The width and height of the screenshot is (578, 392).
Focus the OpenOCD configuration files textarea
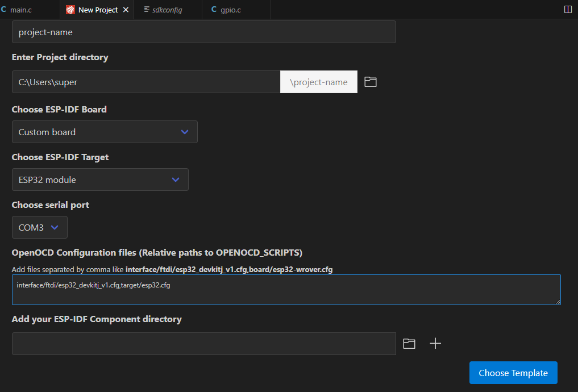286,290
